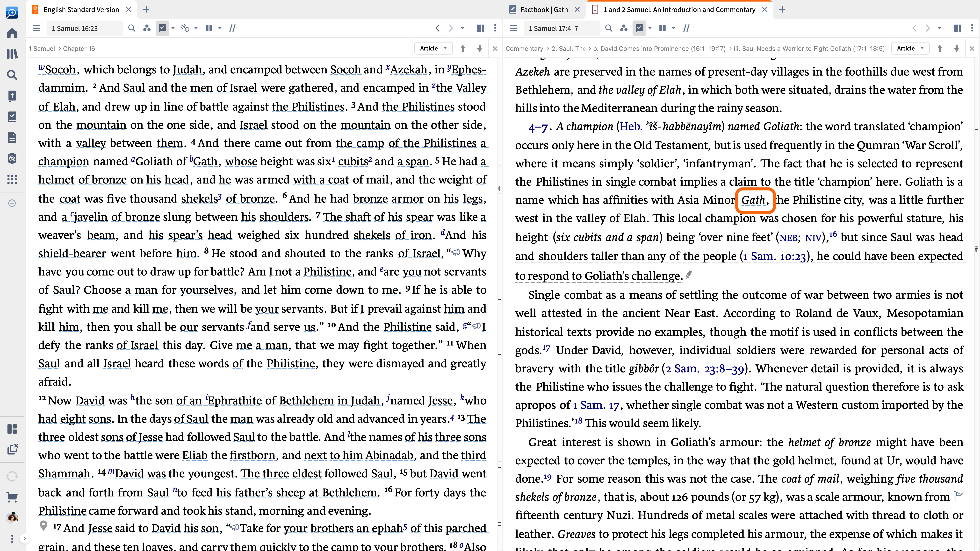This screenshot has height=551, width=980.
Task: Click the 1 Samuel 16:23 reference box
Action: click(x=85, y=28)
